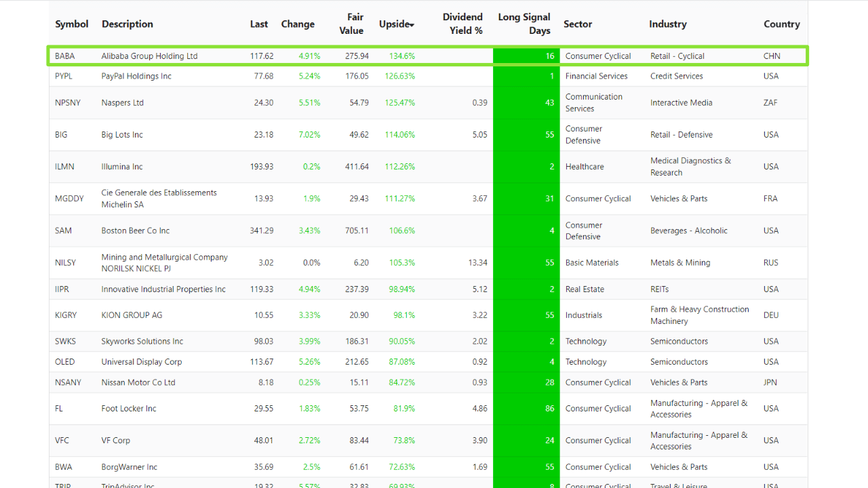Click Alibaba's green 16 signal days cell

click(x=526, y=56)
